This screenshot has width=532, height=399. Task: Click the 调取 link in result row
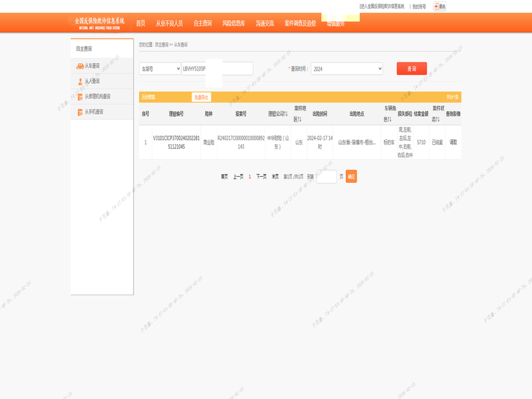pos(453,142)
